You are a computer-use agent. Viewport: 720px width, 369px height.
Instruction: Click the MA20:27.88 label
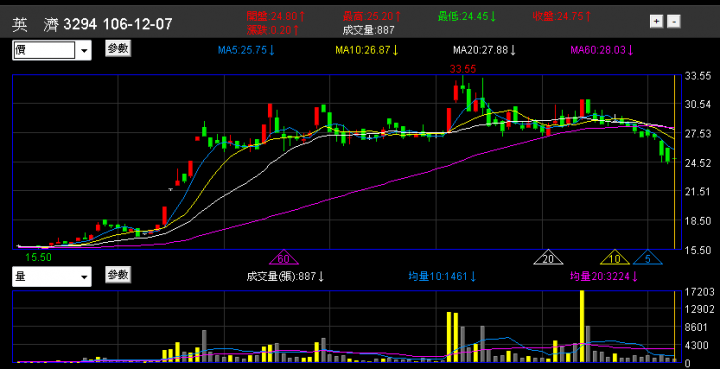coord(485,50)
